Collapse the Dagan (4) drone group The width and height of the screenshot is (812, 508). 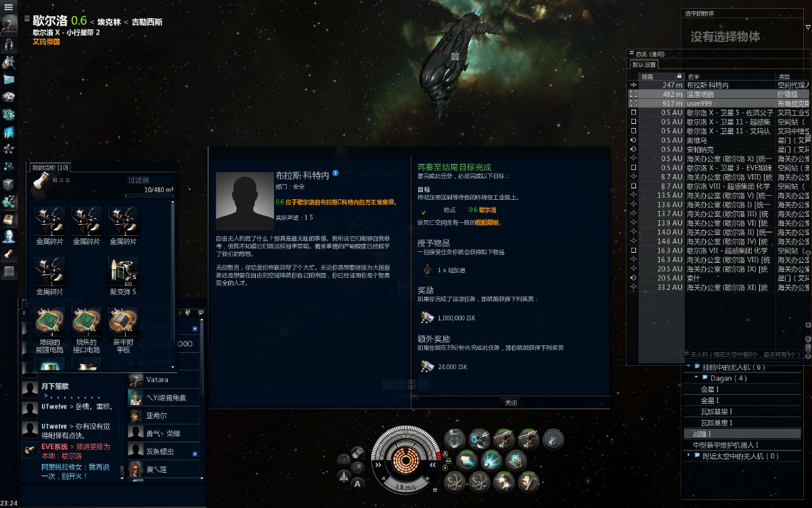698,378
